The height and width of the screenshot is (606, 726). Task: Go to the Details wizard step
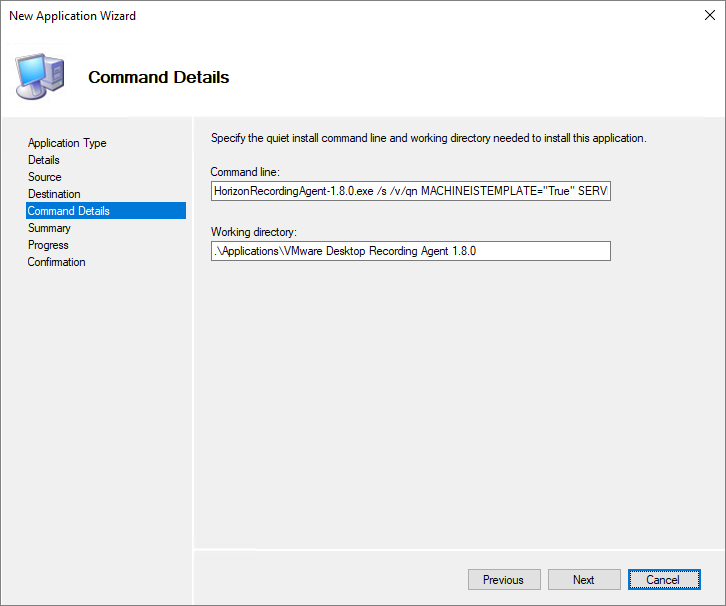coord(44,160)
